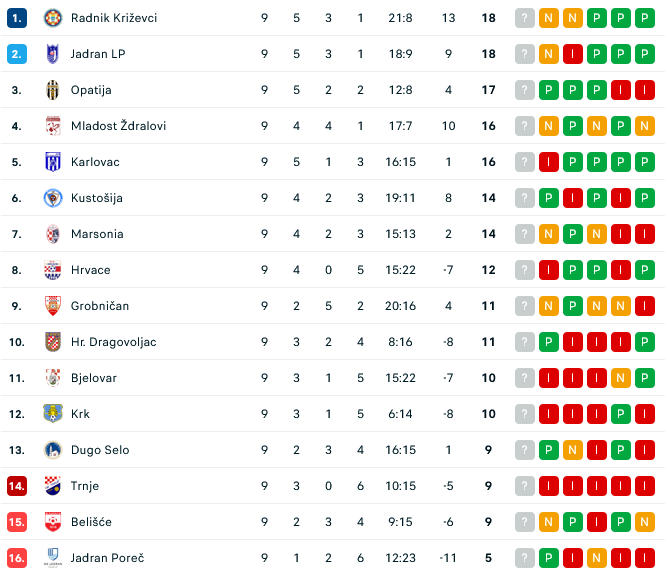This screenshot has width=669, height=570.
Task: Click the Trnje club crest icon
Action: [53, 486]
